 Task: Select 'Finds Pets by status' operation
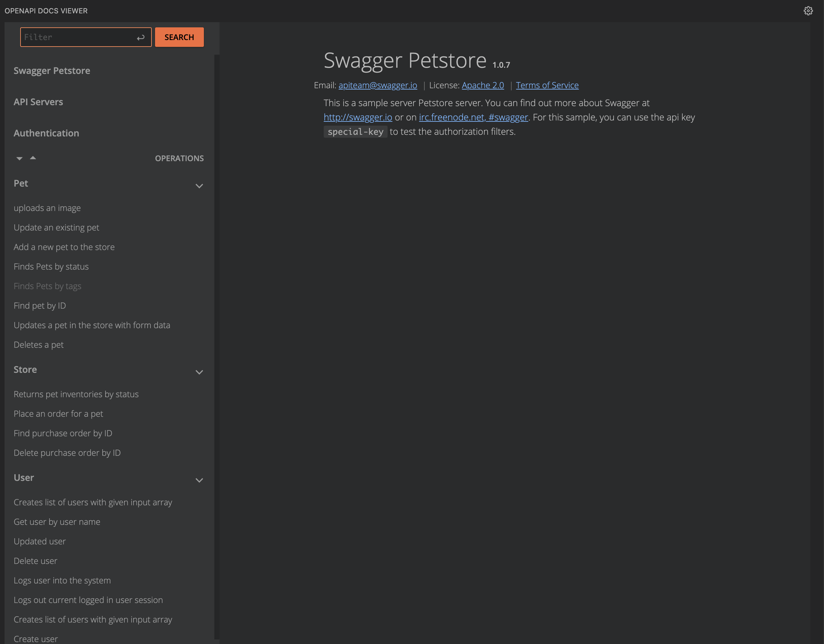point(51,267)
